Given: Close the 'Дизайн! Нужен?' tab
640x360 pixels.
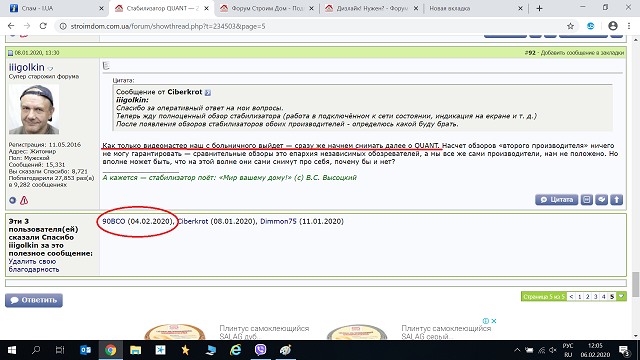Looking at the screenshot, I should (x=416, y=8).
